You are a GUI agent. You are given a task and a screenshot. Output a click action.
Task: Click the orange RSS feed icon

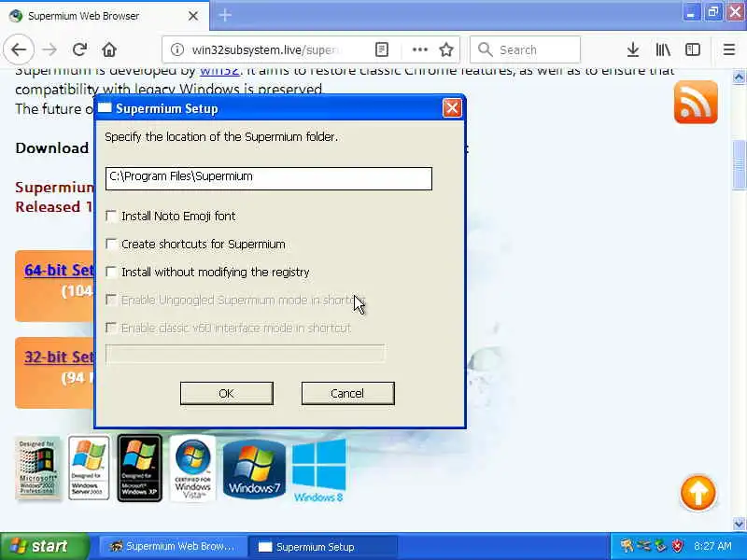click(x=696, y=102)
